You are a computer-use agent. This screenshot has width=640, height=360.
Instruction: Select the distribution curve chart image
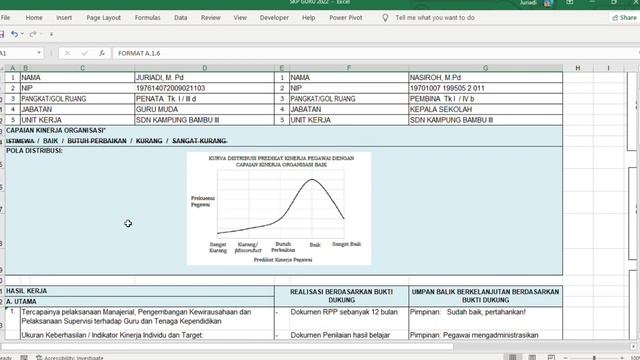(x=279, y=209)
